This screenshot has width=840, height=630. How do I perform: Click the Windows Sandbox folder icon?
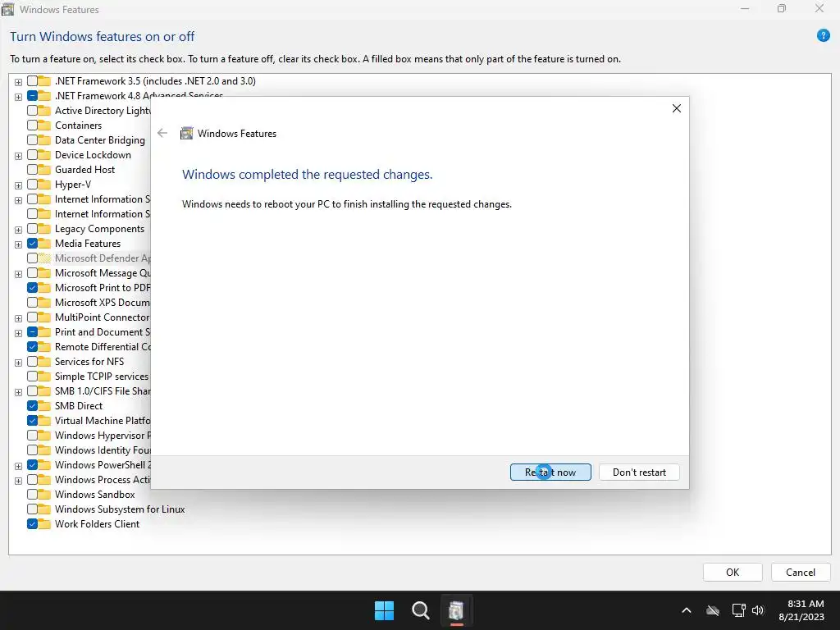point(44,495)
